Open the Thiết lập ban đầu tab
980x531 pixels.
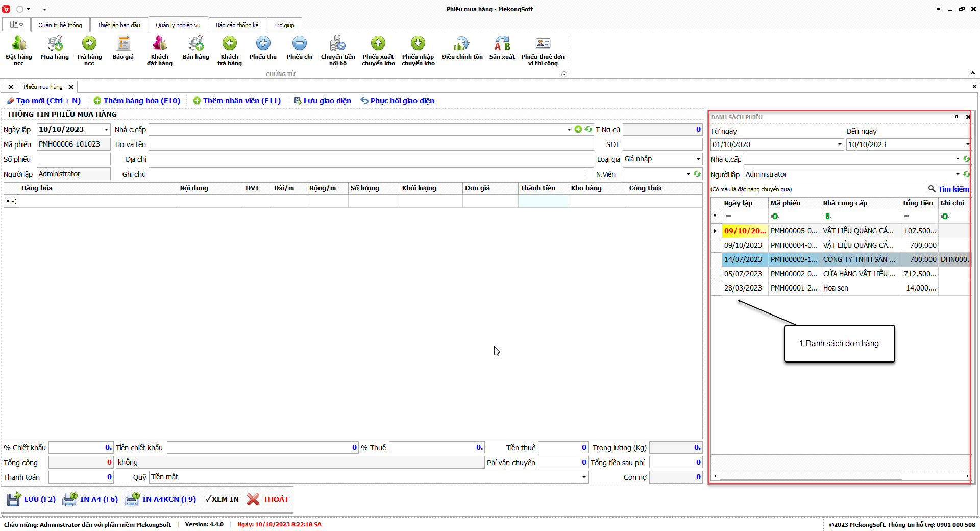[x=118, y=25]
